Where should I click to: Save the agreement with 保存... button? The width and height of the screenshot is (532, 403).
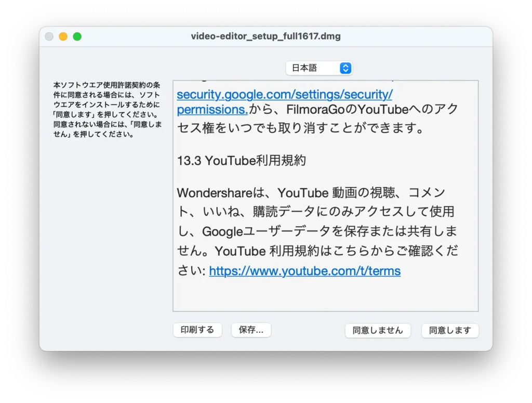pyautogui.click(x=251, y=330)
